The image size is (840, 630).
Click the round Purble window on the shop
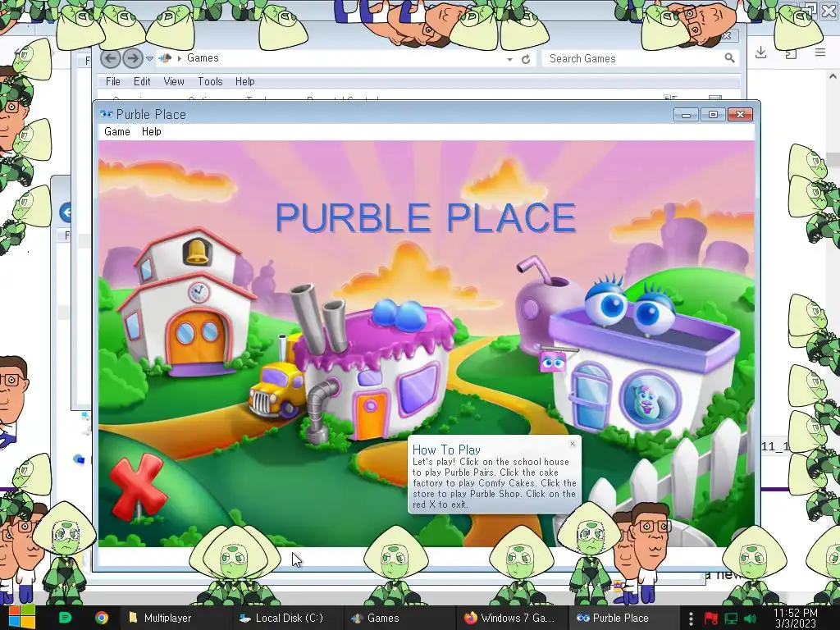coord(650,399)
